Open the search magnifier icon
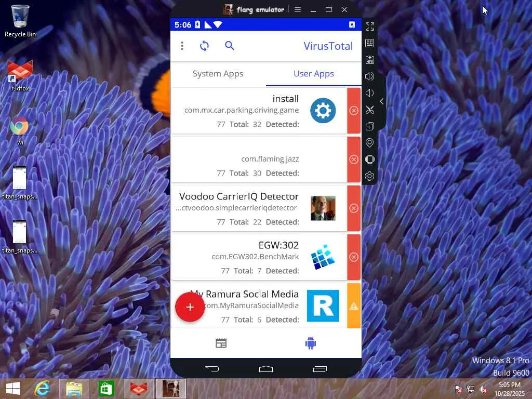 [x=230, y=46]
